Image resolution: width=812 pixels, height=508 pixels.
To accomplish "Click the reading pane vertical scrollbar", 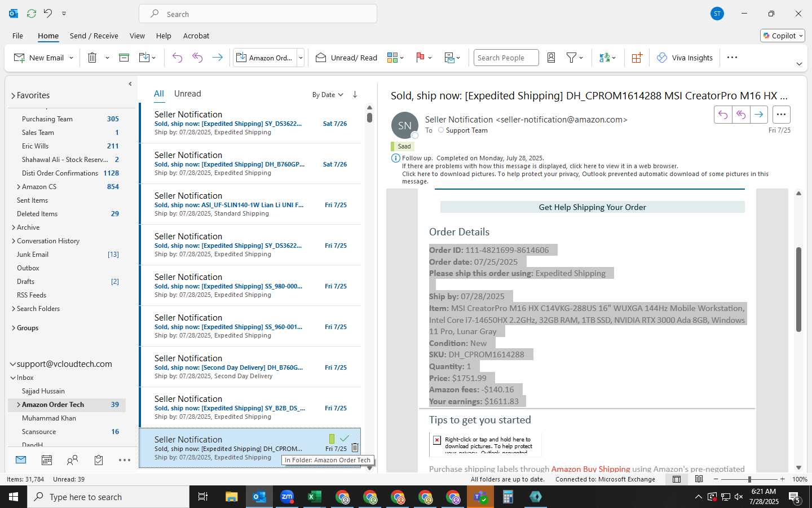I will tap(798, 290).
